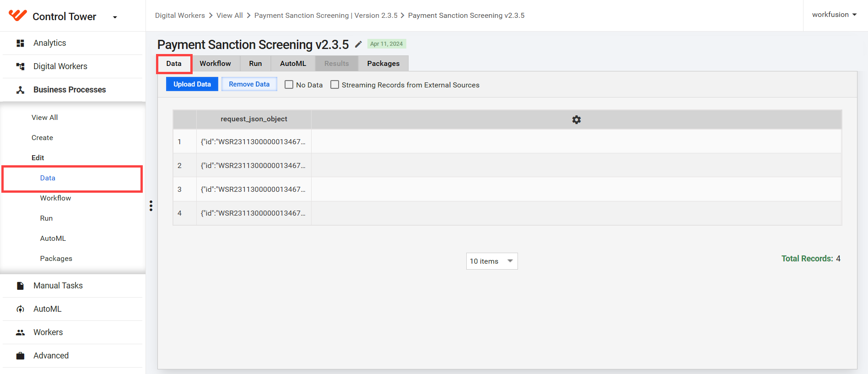Click the Workers people icon
The width and height of the screenshot is (868, 374).
pyautogui.click(x=20, y=332)
